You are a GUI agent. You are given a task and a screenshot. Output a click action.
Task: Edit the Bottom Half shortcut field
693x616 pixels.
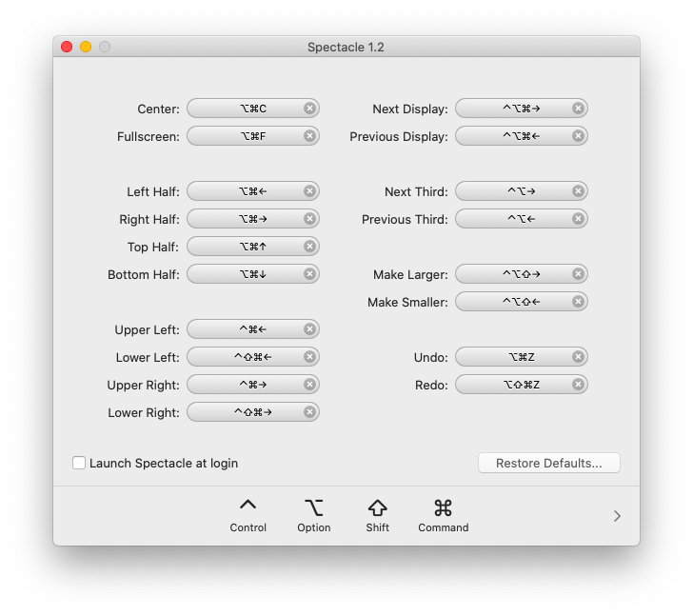pyautogui.click(x=253, y=274)
